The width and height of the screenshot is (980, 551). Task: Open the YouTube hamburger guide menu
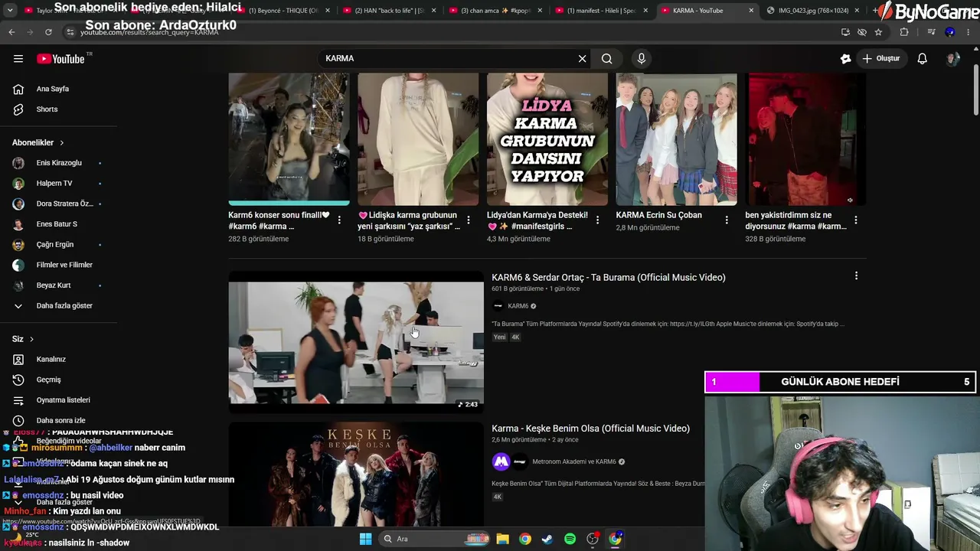(x=18, y=59)
